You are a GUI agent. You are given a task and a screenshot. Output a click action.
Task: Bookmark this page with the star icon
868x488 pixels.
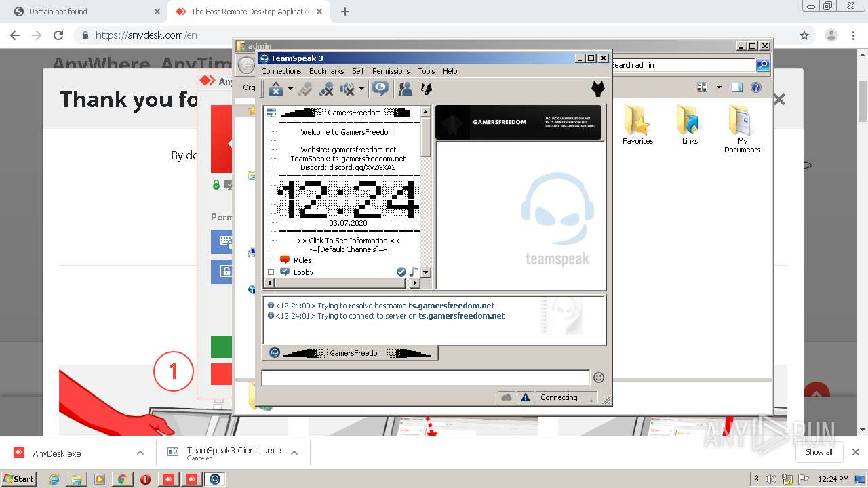(x=804, y=35)
